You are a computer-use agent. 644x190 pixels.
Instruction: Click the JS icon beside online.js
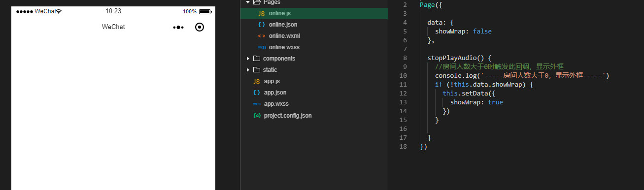[x=262, y=13]
